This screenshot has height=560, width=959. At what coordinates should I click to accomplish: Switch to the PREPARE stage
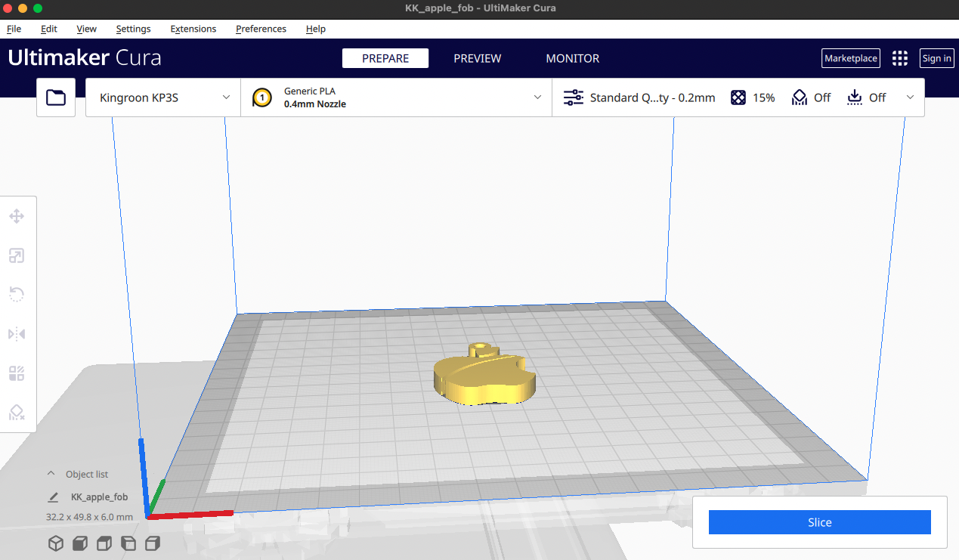[385, 58]
